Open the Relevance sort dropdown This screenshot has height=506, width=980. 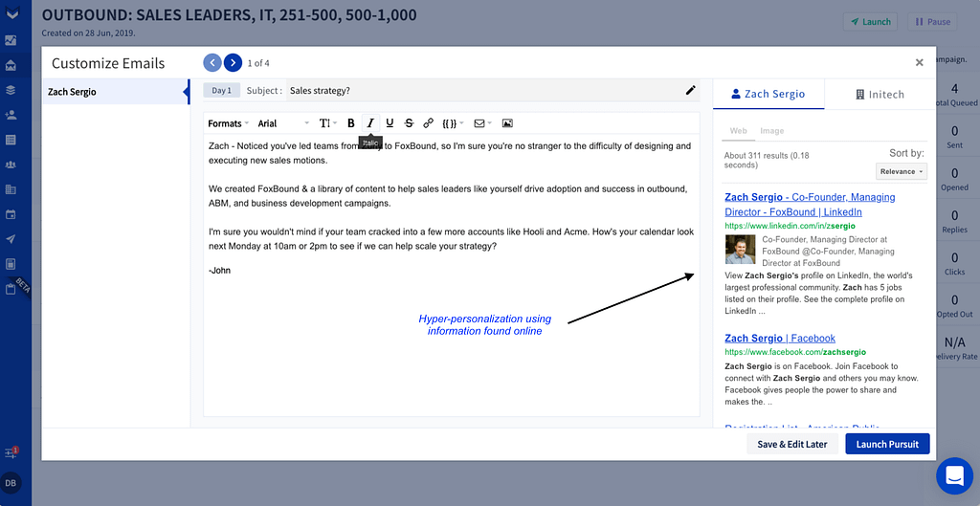point(902,171)
